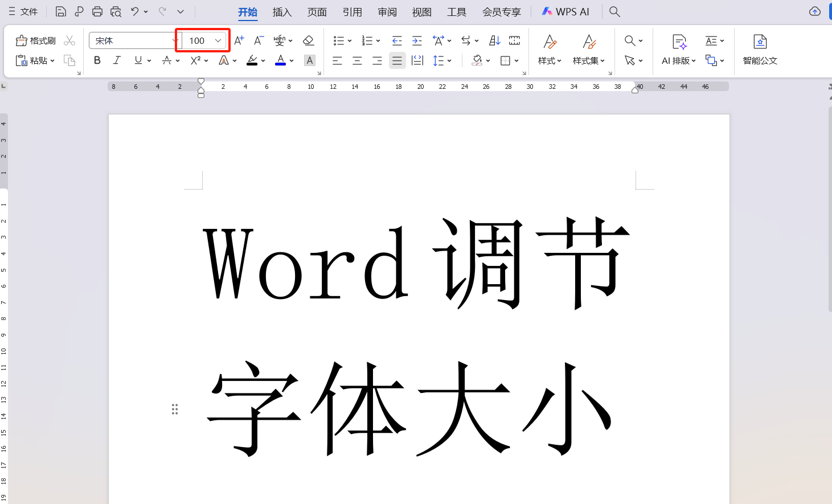The image size is (832, 504).
Task: Click the 样式 button in the ribbon
Action: coord(549,51)
